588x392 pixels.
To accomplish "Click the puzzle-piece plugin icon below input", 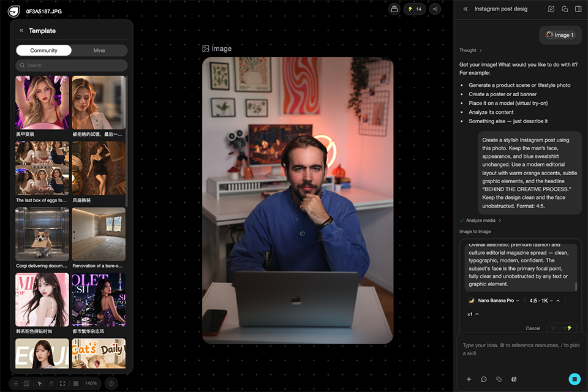I will coord(499,379).
